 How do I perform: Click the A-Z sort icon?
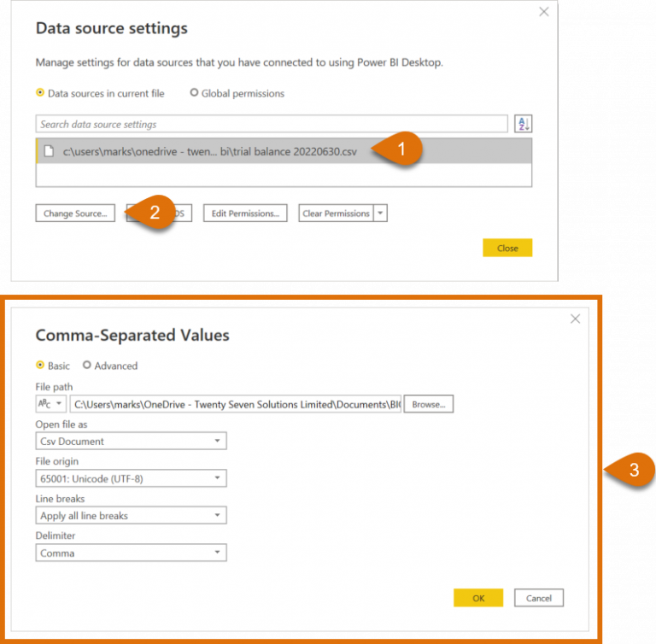[523, 124]
